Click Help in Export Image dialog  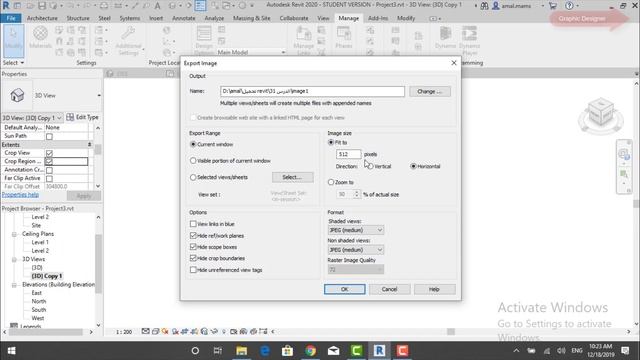[x=434, y=289]
